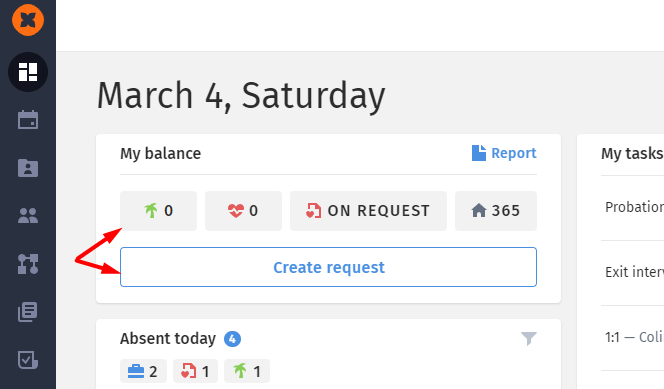Open the checklist tasks icon in sidebar

coord(28,360)
